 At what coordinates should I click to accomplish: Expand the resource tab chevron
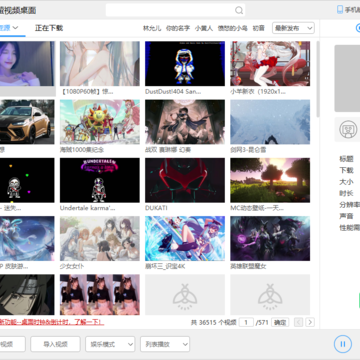[x=15, y=28]
